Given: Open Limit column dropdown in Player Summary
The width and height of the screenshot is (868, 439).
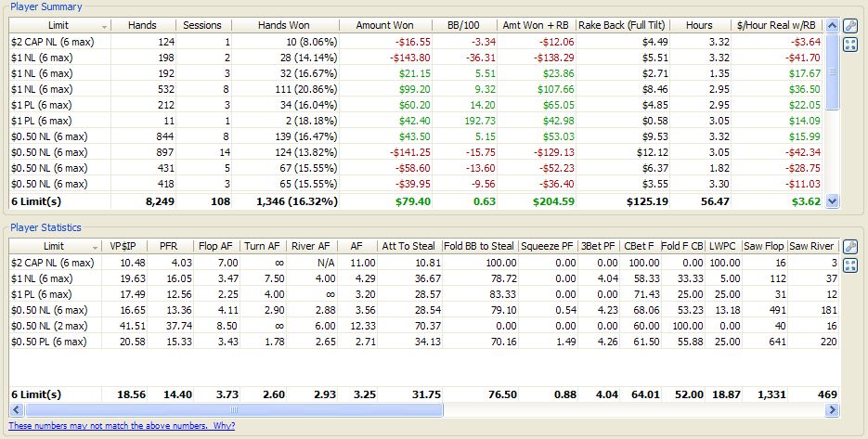Looking at the screenshot, I should [x=103, y=25].
